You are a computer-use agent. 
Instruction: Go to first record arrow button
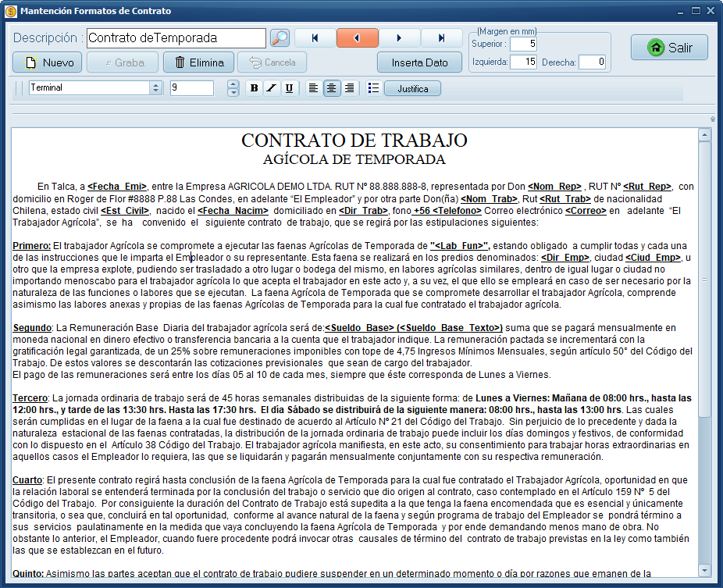pyautogui.click(x=315, y=37)
